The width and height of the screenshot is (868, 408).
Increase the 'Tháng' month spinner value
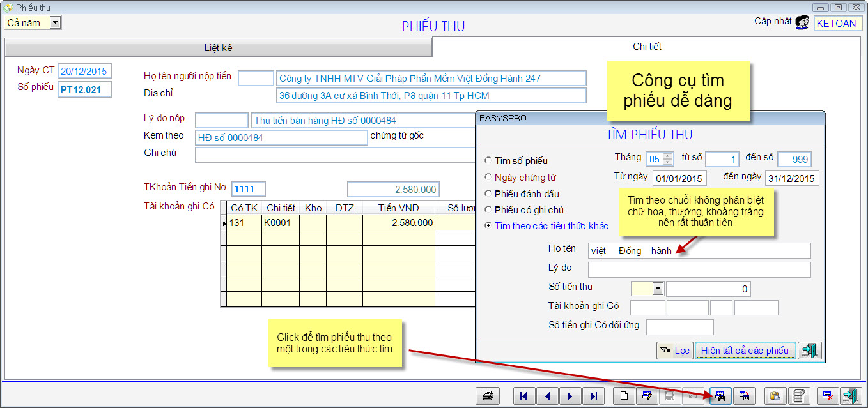pyautogui.click(x=668, y=156)
